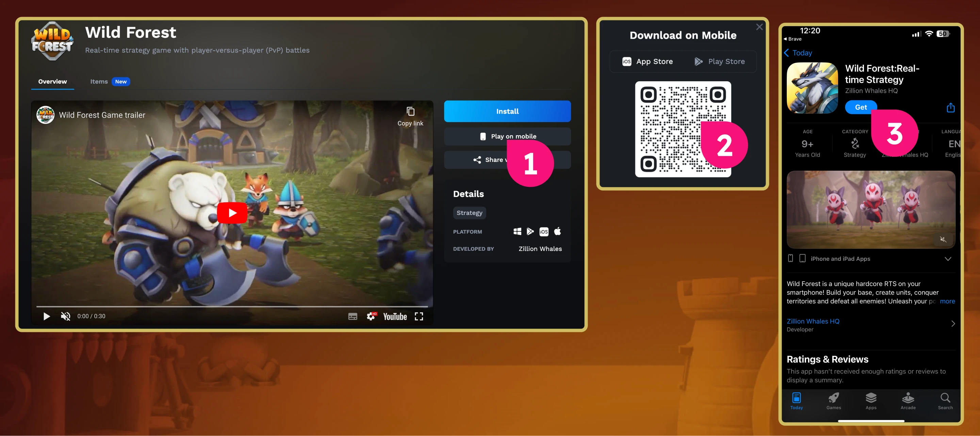Screen dimensions: 980x436
Task: Tap the EN language info
Action: [x=954, y=144]
